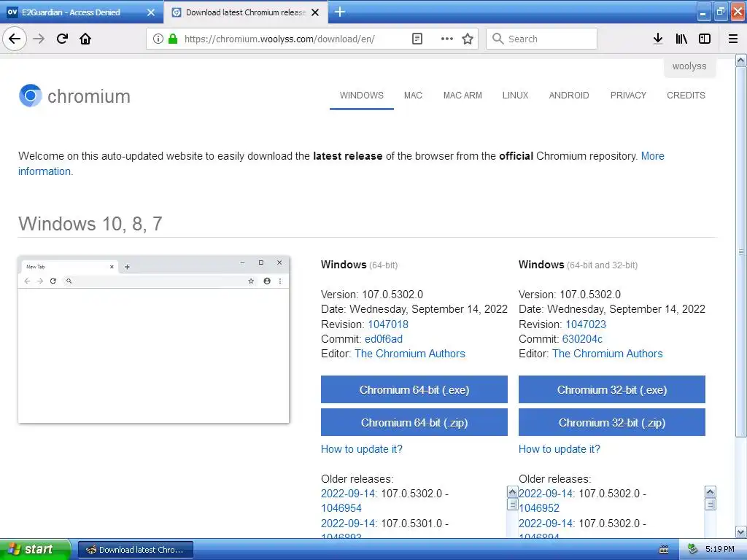Click page scrollbar down arrow
The image size is (747, 560).
pos(740,532)
